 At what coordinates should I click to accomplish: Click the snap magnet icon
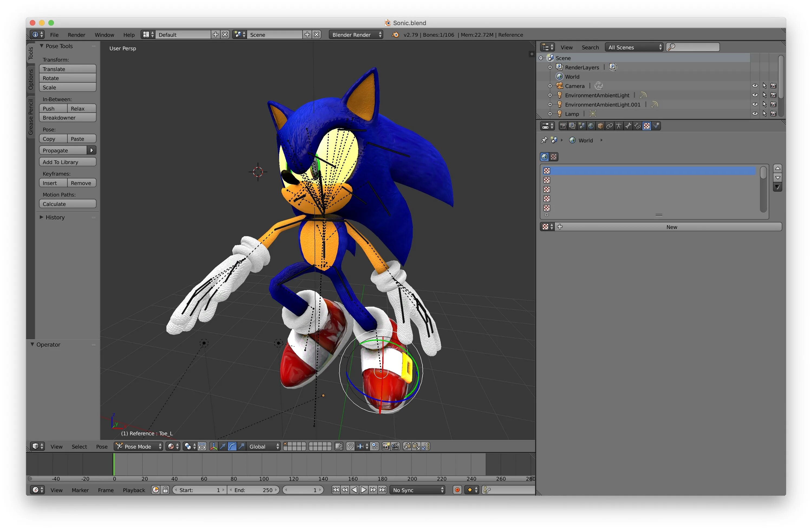tap(351, 446)
